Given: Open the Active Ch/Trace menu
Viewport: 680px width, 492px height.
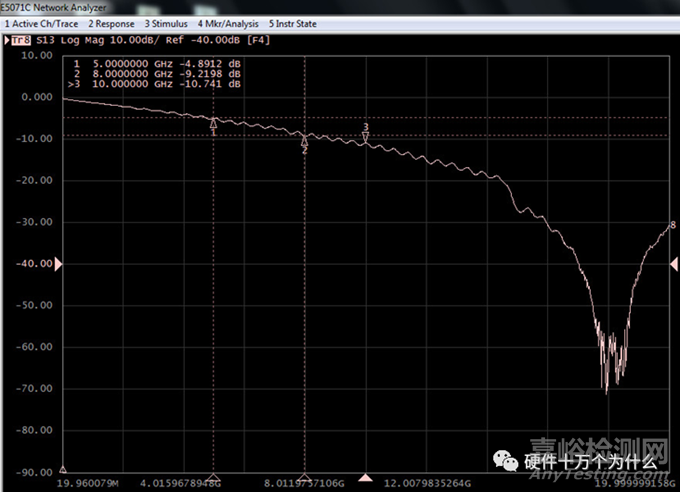Looking at the screenshot, I should click(42, 22).
